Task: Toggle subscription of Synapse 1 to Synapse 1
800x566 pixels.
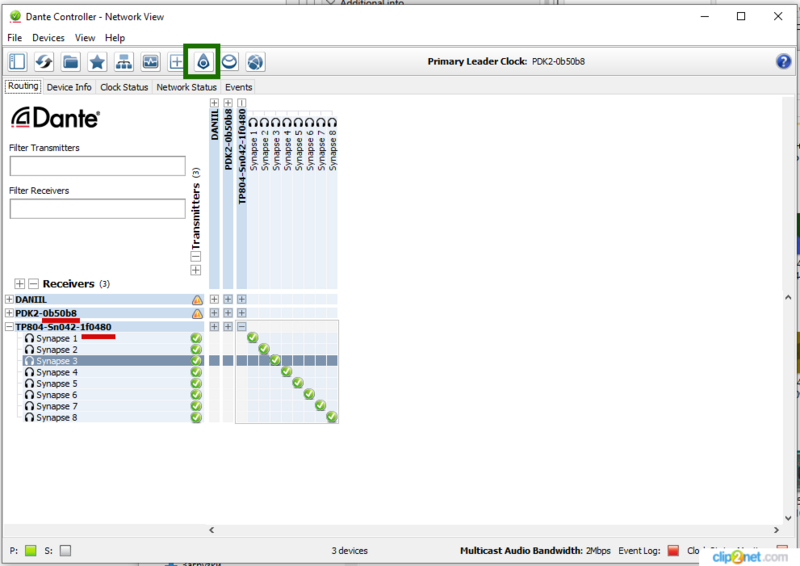Action: point(253,338)
